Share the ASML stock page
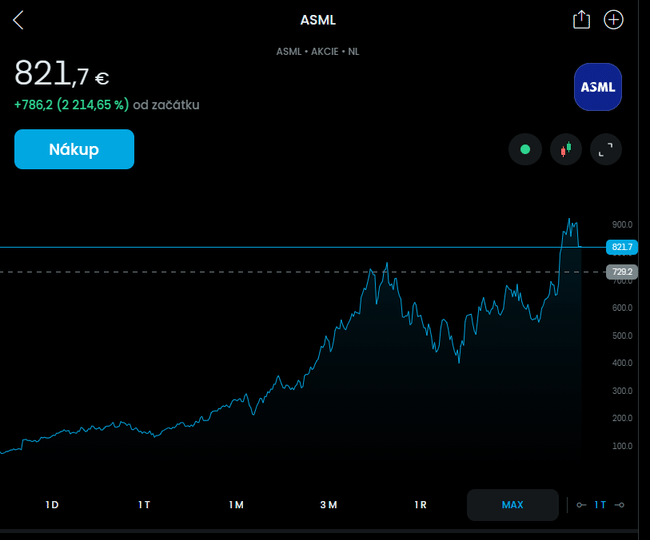Image resolution: width=650 pixels, height=540 pixels. [581, 20]
